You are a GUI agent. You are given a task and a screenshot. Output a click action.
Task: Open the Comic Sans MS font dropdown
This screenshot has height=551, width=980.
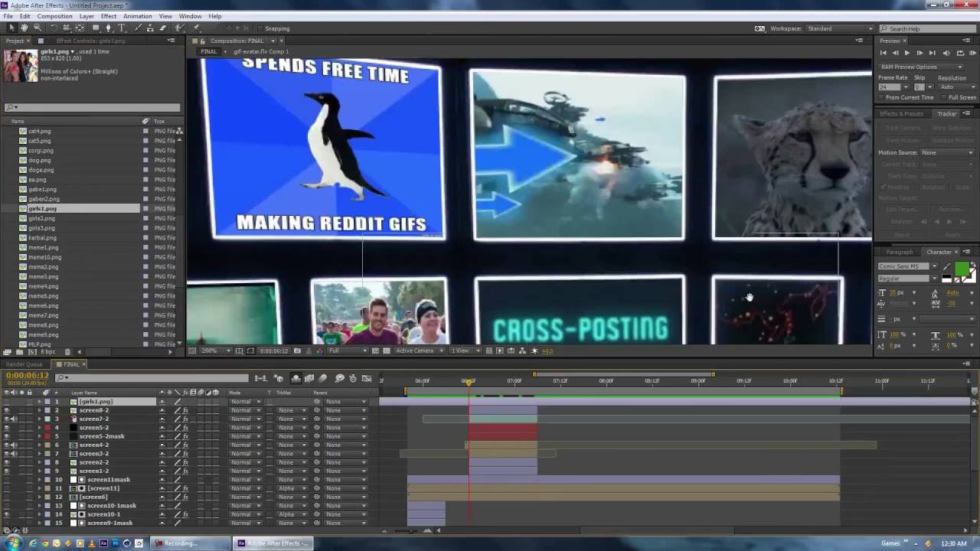coord(908,266)
